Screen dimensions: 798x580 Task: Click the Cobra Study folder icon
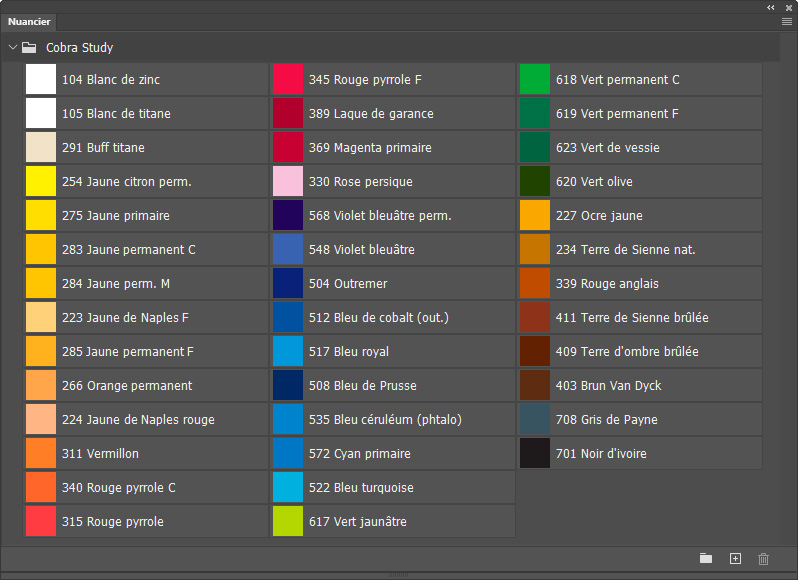[x=29, y=47]
